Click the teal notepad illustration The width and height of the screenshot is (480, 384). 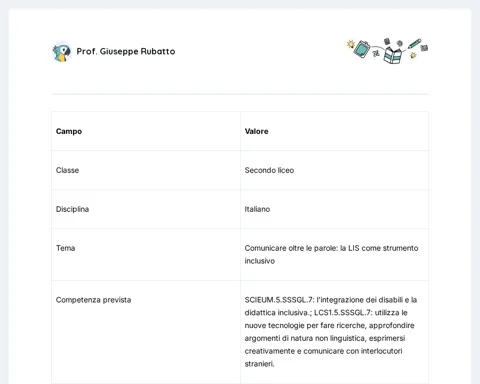[362, 49]
